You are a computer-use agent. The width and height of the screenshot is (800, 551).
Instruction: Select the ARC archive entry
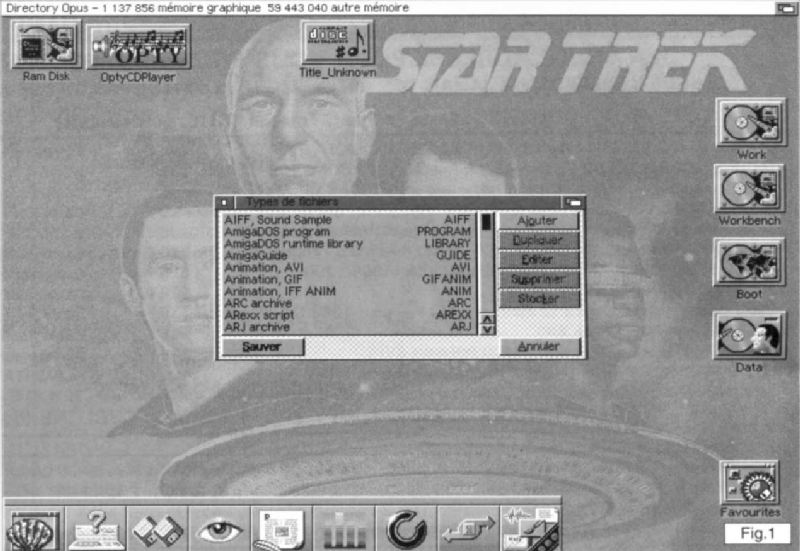[x=348, y=303]
